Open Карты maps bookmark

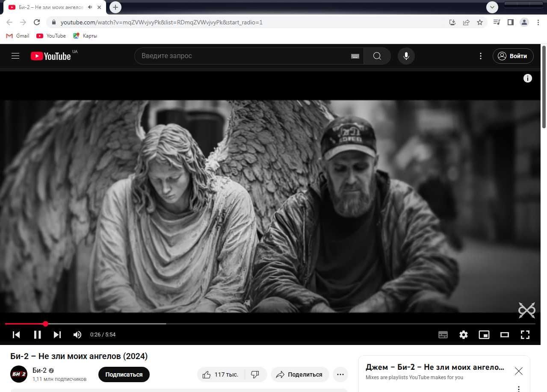(85, 36)
